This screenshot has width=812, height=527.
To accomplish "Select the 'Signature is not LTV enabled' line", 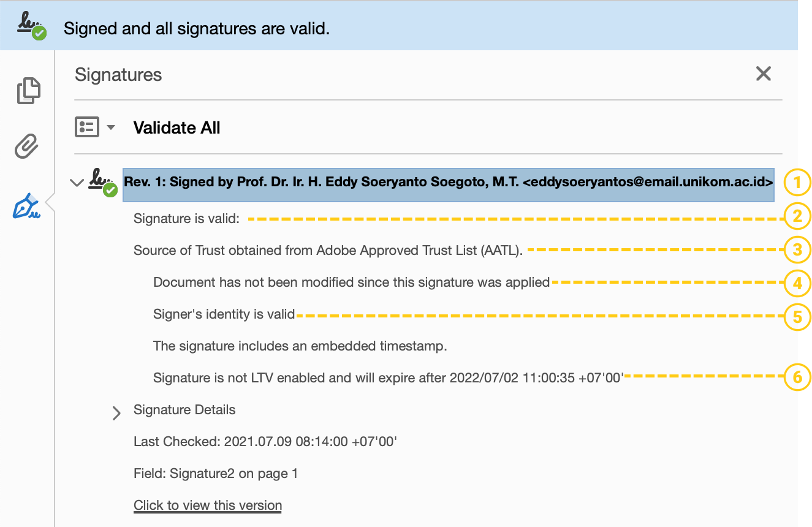I will click(388, 378).
